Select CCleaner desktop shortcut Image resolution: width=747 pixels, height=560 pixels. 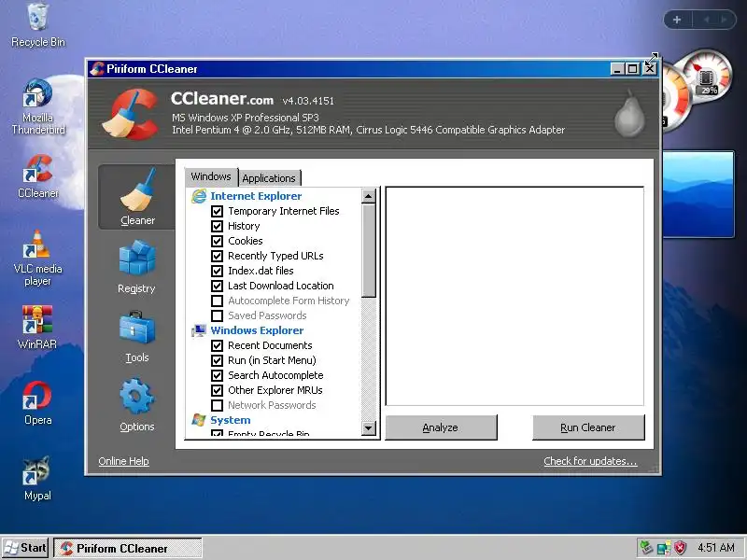[38, 176]
